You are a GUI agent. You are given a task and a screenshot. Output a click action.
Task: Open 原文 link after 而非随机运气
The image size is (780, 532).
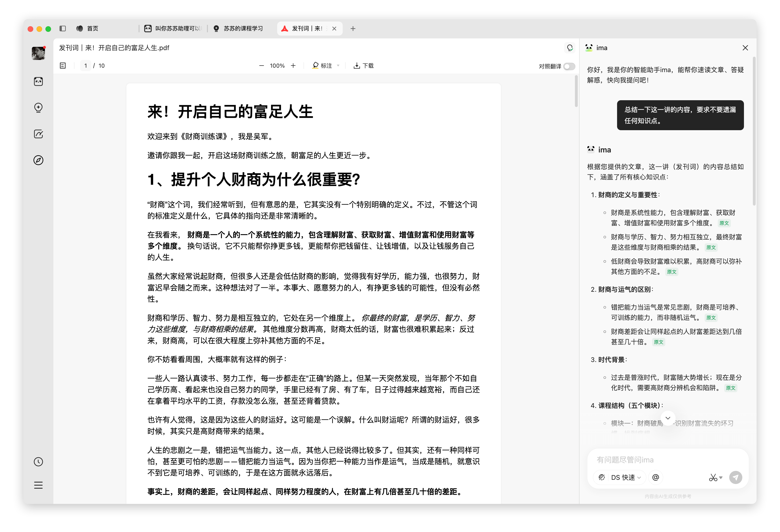point(711,318)
